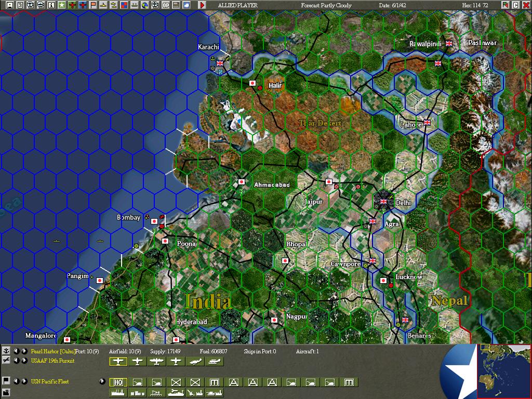Image resolution: width=532 pixels, height=399 pixels.
Task: Click the 'Date: 6/1/42' text
Action: 393,5
